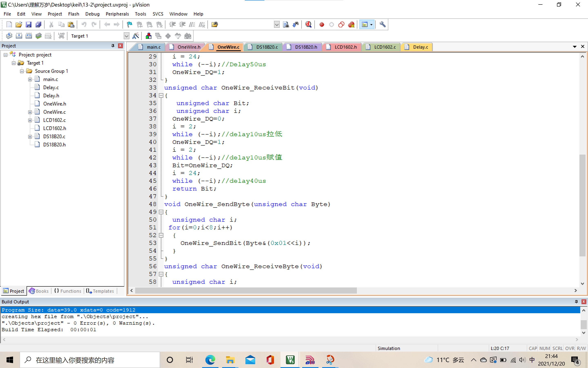Select Delay.h in the project tree
Screen dimensions: 588x368
51,96
